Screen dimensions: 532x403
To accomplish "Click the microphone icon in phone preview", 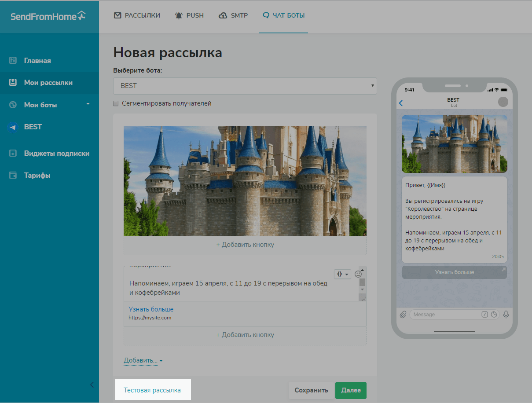I will 506,315.
